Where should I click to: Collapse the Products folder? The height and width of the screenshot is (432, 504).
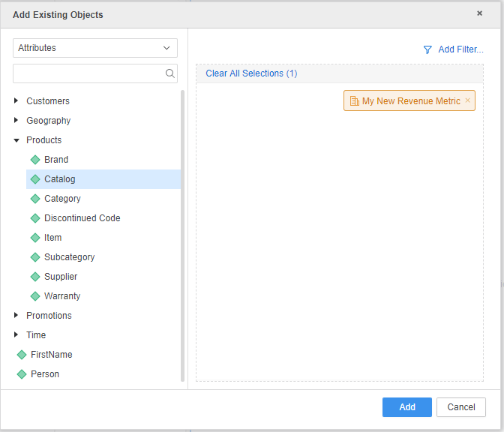(x=16, y=140)
